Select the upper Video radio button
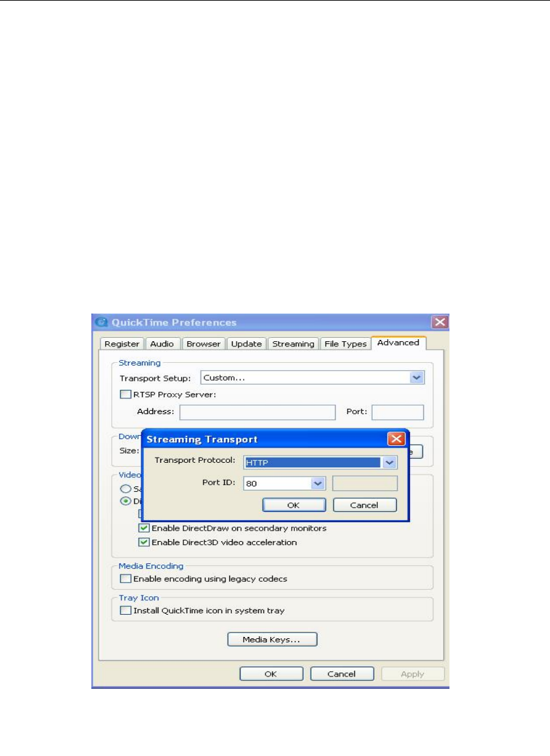The height and width of the screenshot is (756, 550). [126, 488]
